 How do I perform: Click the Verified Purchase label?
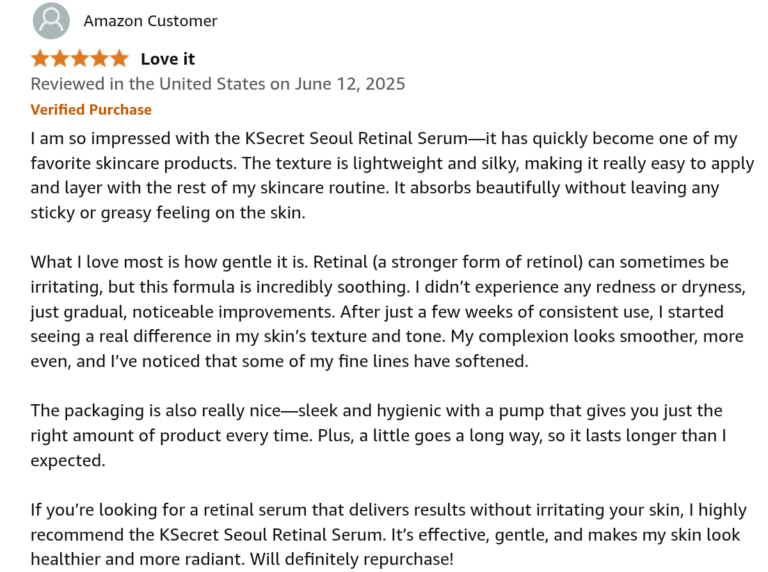pos(91,110)
